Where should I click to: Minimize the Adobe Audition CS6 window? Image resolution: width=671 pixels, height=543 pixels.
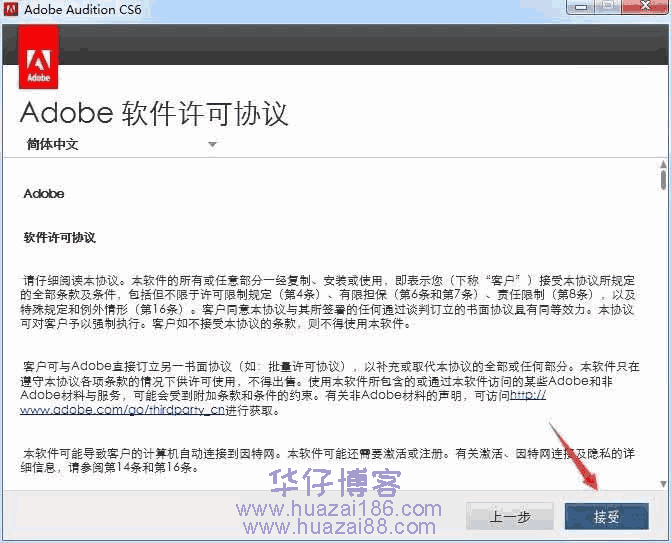point(581,6)
